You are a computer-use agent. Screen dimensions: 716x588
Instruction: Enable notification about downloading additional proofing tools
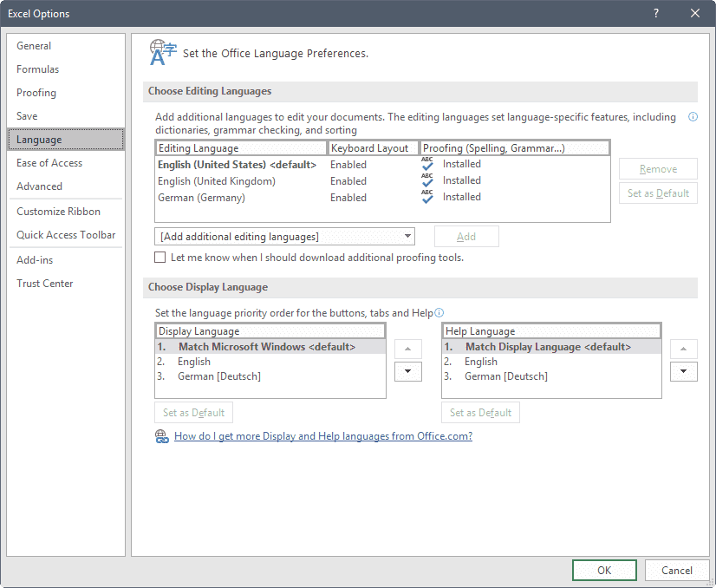tap(159, 257)
